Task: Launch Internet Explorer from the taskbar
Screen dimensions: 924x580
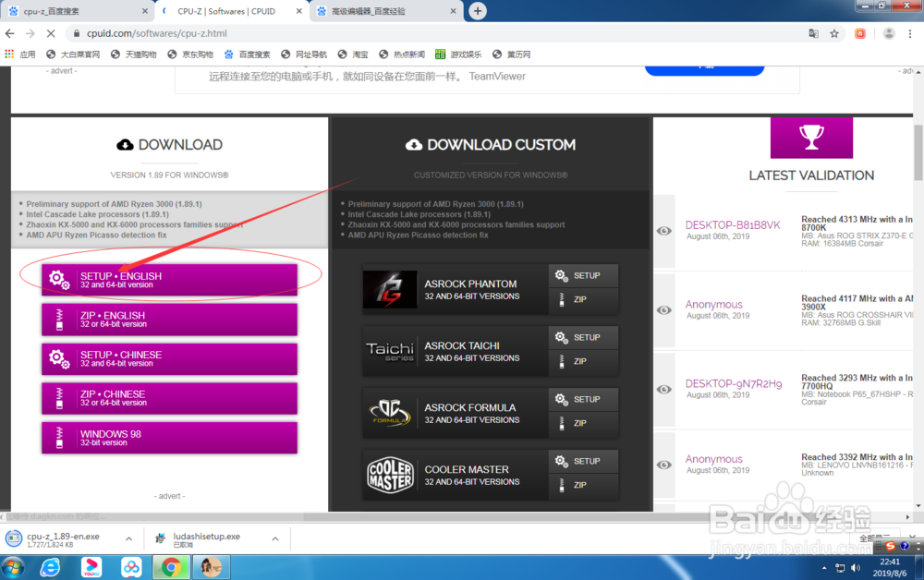Action: [51, 568]
